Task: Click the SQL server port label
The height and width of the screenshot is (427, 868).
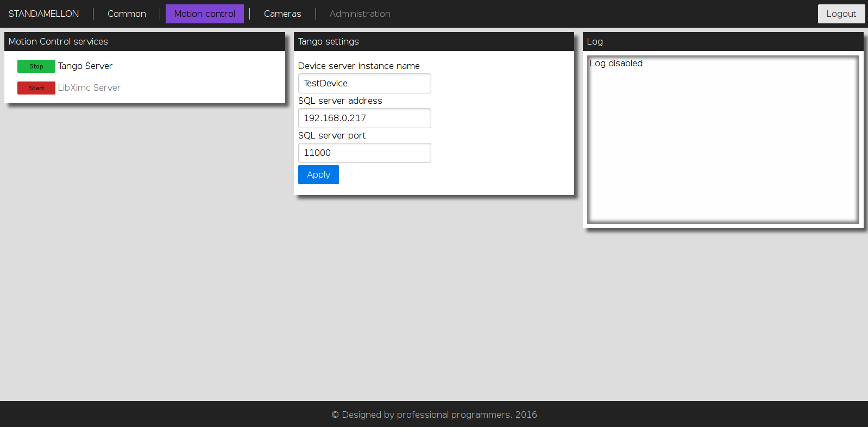Action: [332, 135]
